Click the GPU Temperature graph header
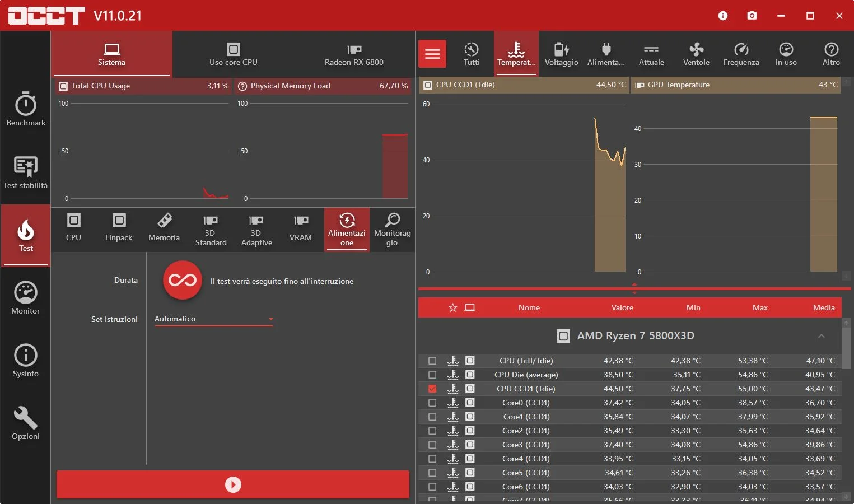The width and height of the screenshot is (854, 504). [x=736, y=85]
